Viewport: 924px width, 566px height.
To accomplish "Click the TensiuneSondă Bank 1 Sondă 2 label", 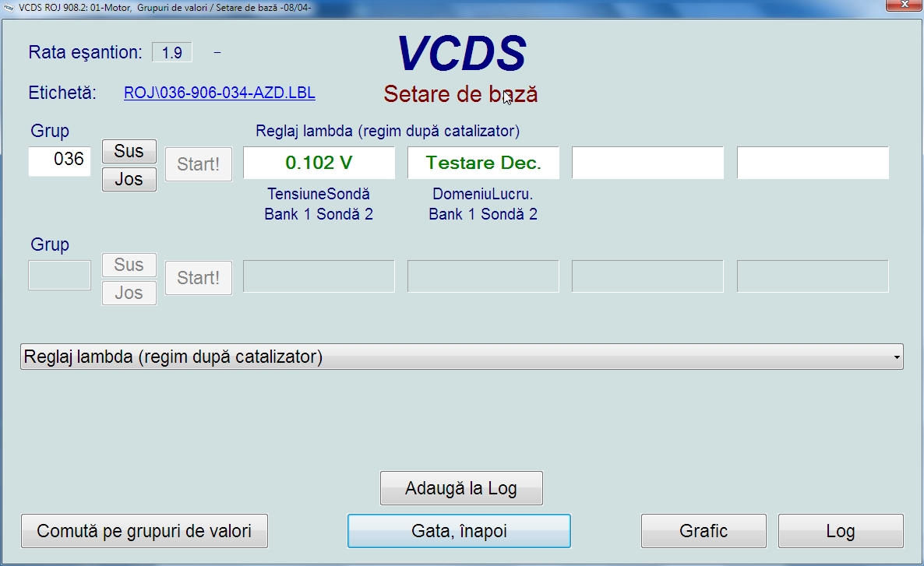I will [319, 204].
